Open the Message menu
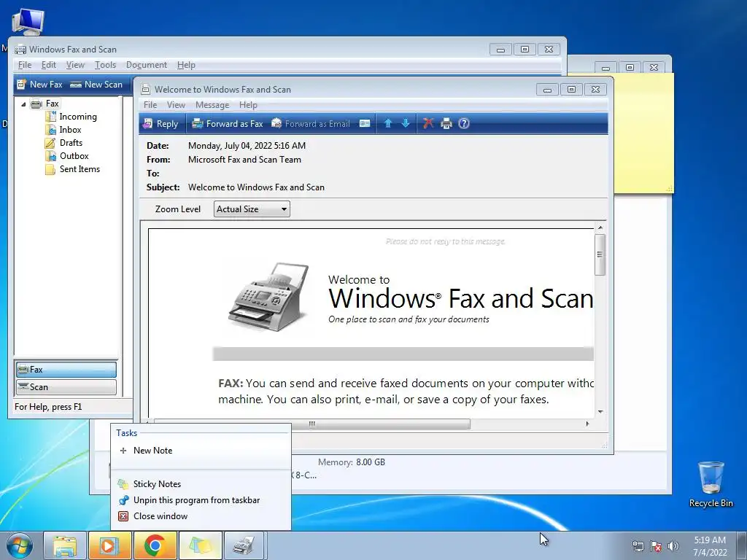 click(x=212, y=105)
